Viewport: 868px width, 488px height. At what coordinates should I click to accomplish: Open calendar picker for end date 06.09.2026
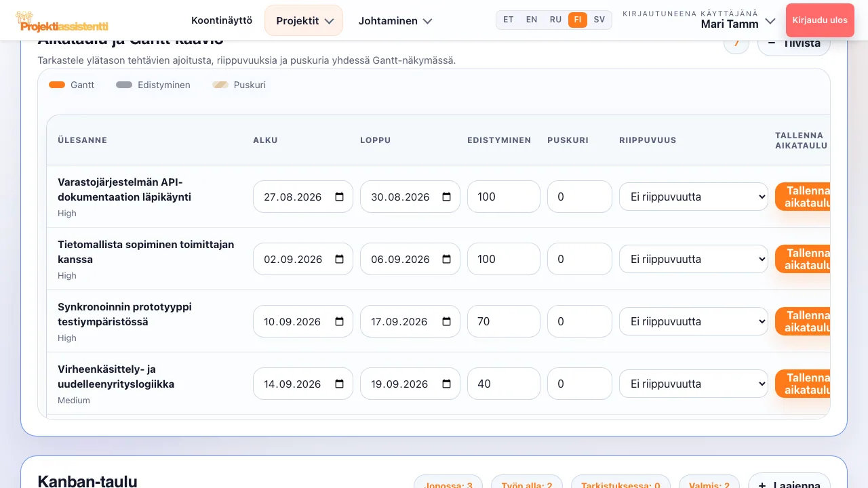point(447,260)
